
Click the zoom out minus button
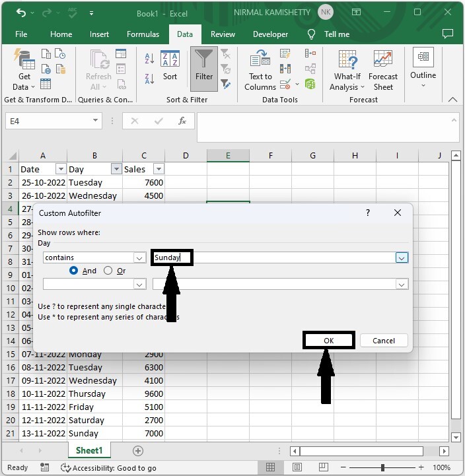(x=343, y=467)
